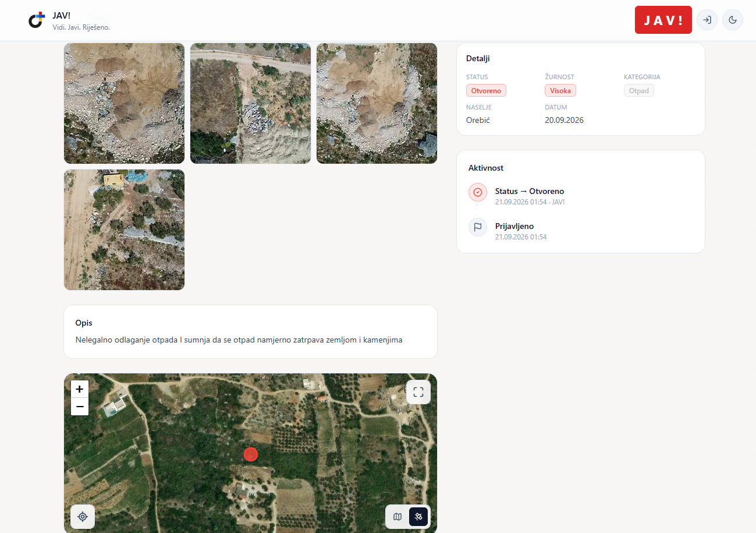Click the Otvoreno status badge
The height and width of the screenshot is (533, 756).
(486, 91)
